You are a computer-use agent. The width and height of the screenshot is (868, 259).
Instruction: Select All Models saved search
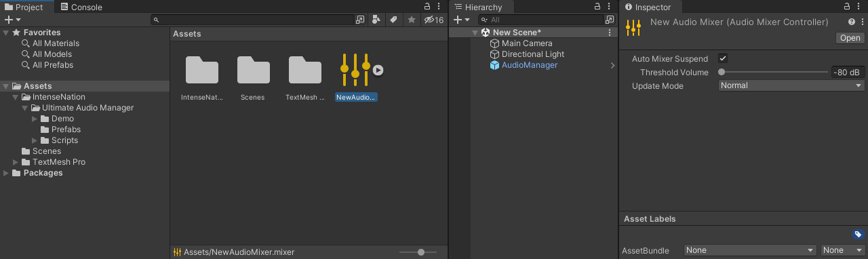point(52,54)
